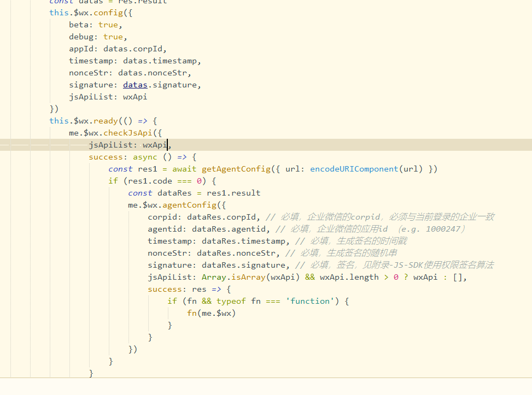Viewport: 532px width, 395px height.
Task: Click the typeof keyword
Action: 232,301
